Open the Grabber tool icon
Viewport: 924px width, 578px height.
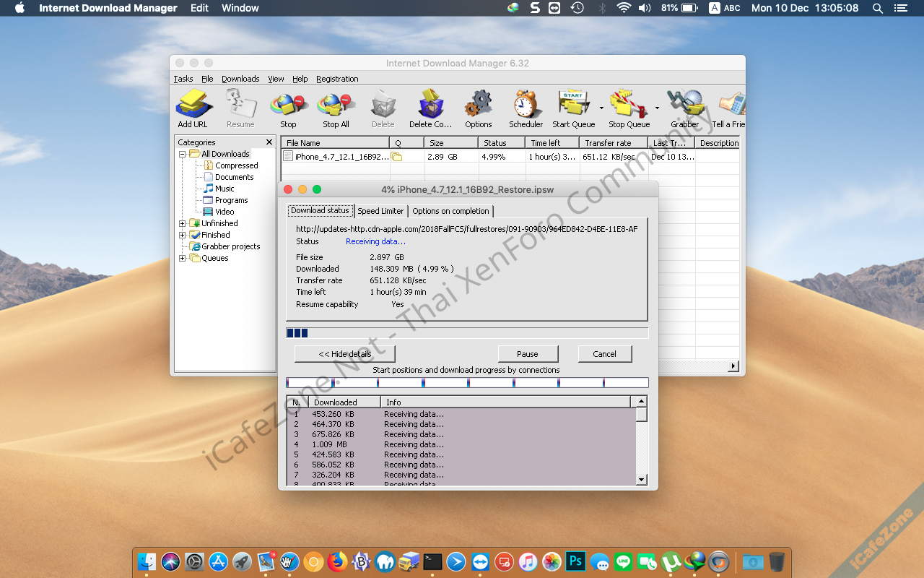[684, 108]
